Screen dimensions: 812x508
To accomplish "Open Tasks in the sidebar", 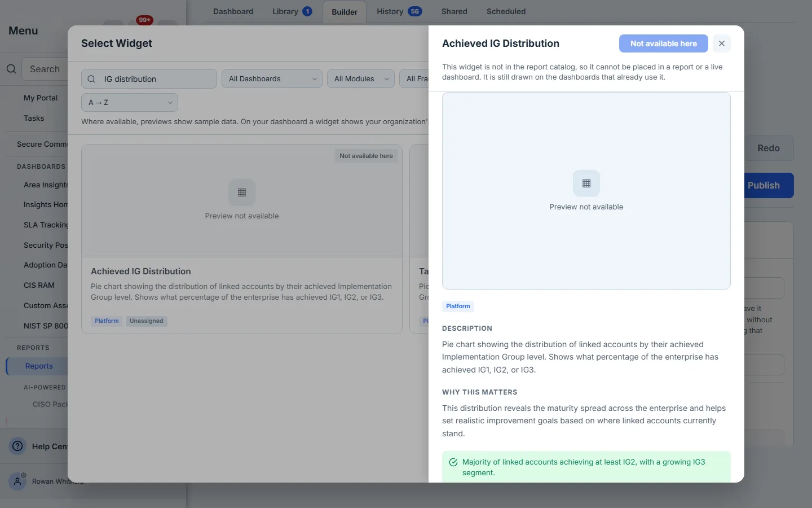I will tap(34, 118).
